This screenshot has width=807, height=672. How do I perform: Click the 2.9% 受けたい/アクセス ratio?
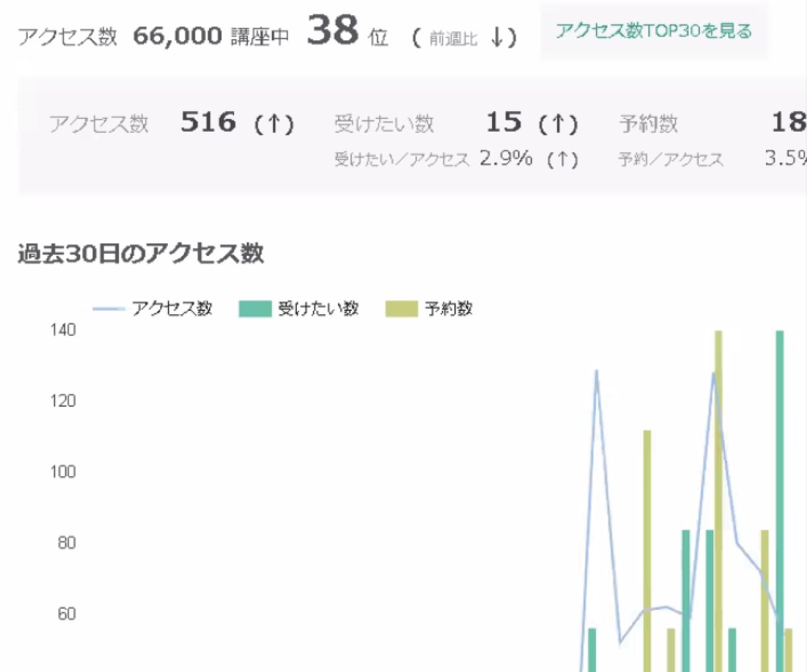[506, 158]
